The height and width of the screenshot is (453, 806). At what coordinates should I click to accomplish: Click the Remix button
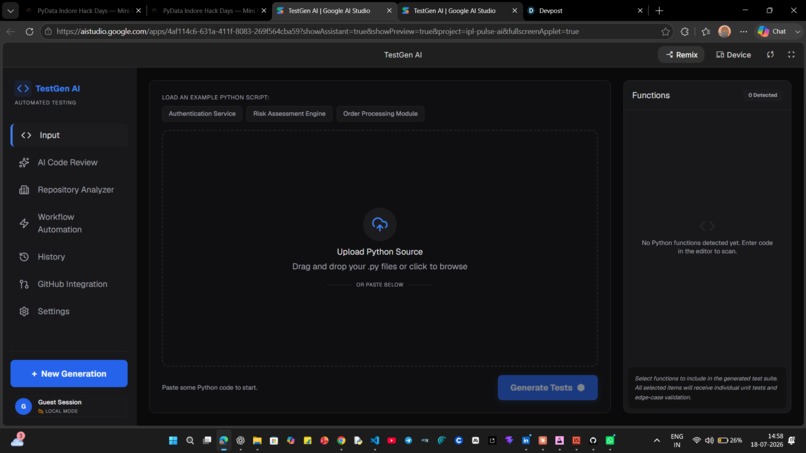tap(682, 55)
